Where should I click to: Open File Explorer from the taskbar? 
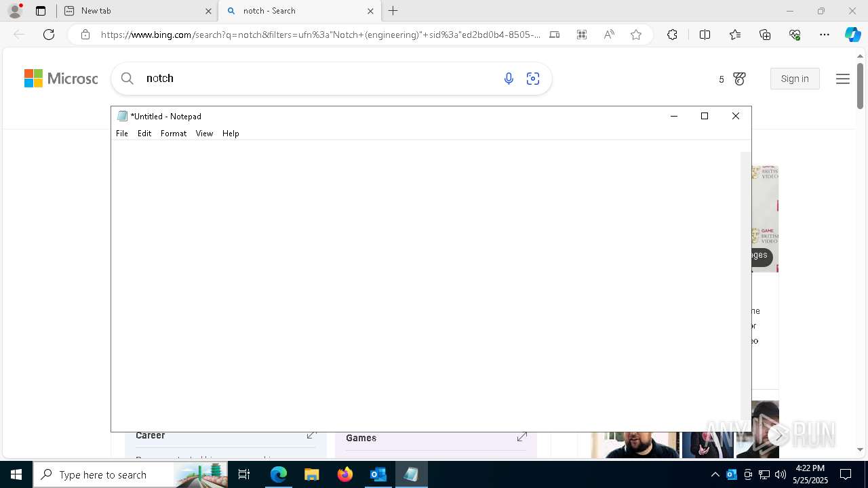point(312,474)
